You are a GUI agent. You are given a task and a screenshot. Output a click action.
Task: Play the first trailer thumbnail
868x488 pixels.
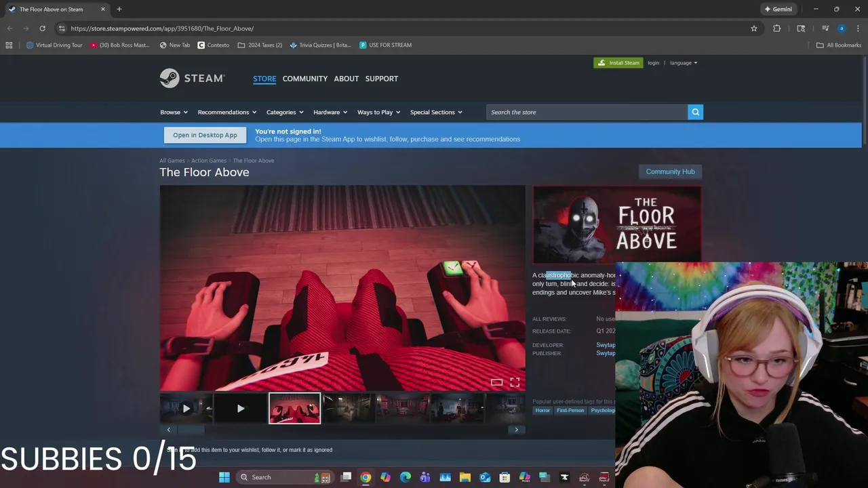coord(186,409)
